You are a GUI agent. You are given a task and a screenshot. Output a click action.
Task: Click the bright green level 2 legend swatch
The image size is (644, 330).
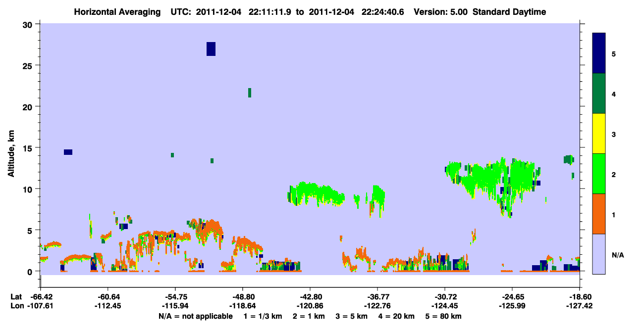click(599, 174)
